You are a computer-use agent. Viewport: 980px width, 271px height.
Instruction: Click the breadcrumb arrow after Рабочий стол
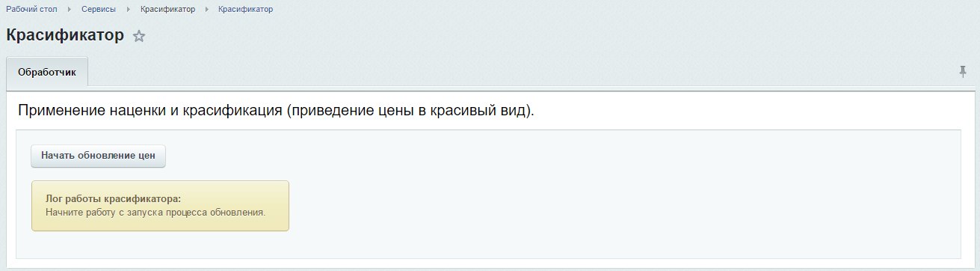(x=70, y=10)
